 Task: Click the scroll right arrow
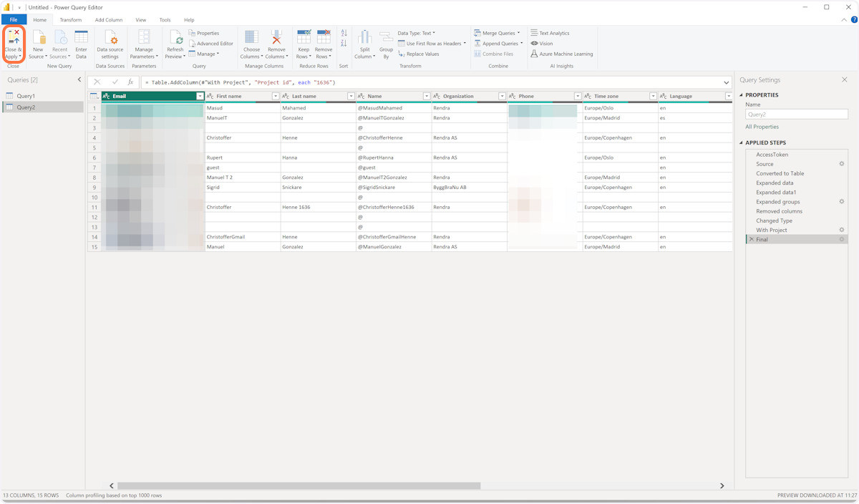[x=722, y=485]
